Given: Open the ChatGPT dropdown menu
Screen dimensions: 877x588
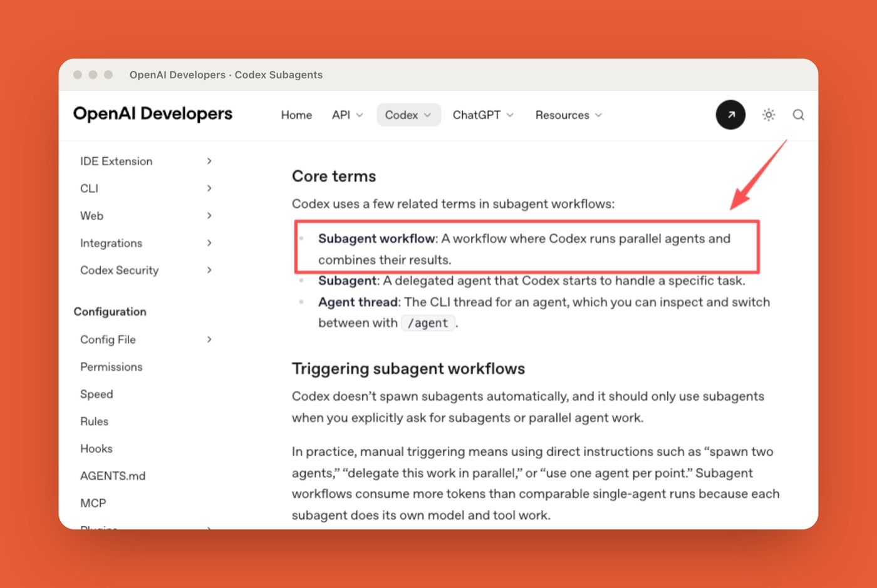Looking at the screenshot, I should (x=483, y=115).
